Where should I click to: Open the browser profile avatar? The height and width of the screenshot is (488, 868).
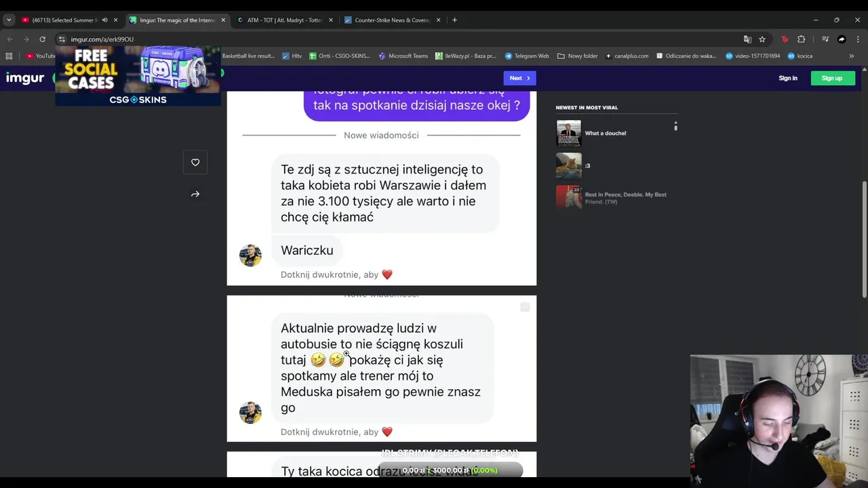pos(842,39)
